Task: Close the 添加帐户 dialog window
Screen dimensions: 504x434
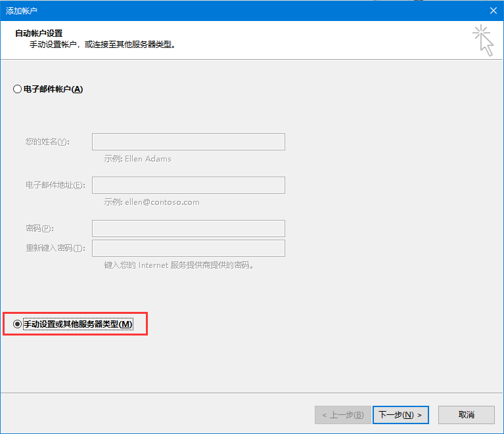Action: tap(493, 10)
